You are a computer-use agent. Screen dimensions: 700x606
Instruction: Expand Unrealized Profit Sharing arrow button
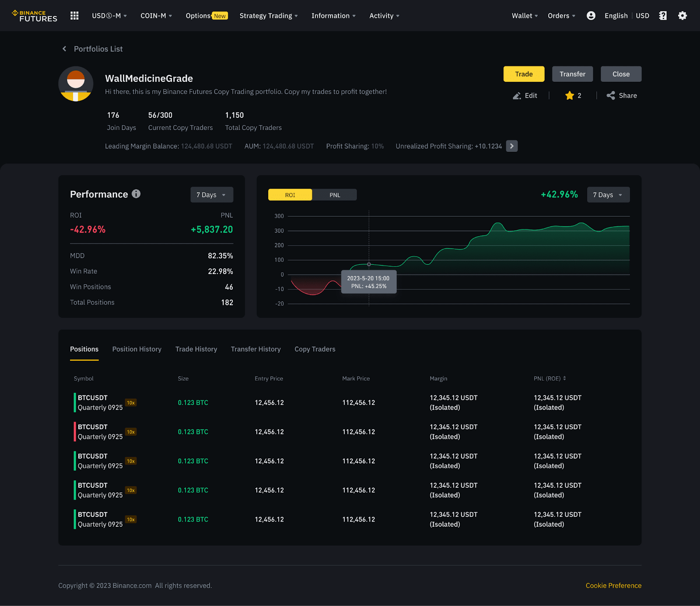(x=511, y=146)
